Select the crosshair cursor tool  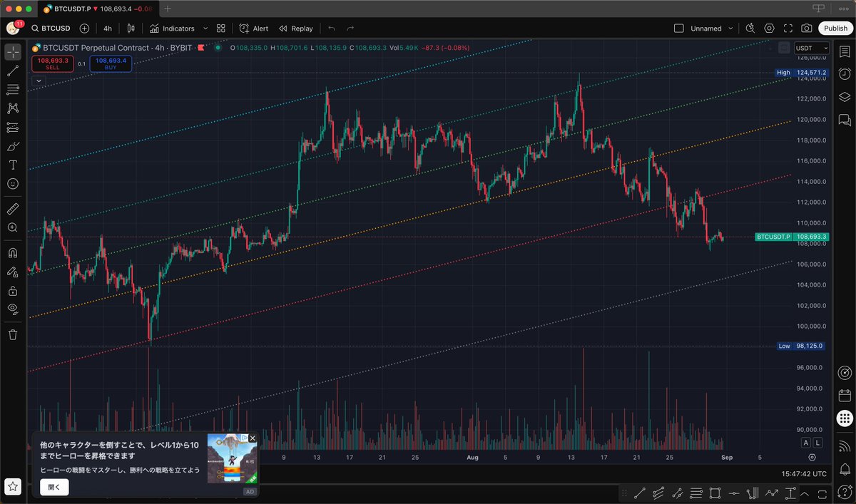(13, 52)
